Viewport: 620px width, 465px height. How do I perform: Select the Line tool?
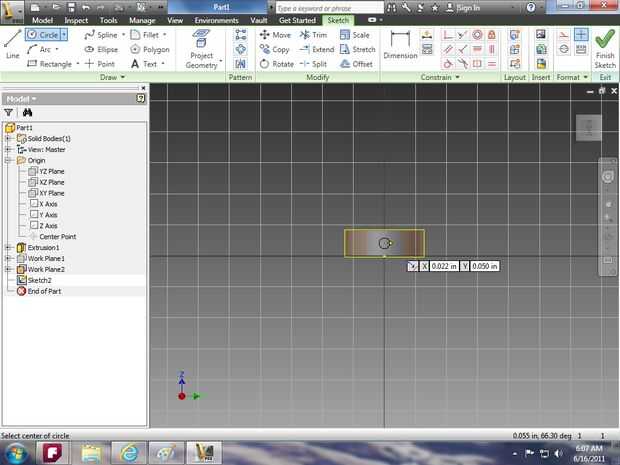12,45
